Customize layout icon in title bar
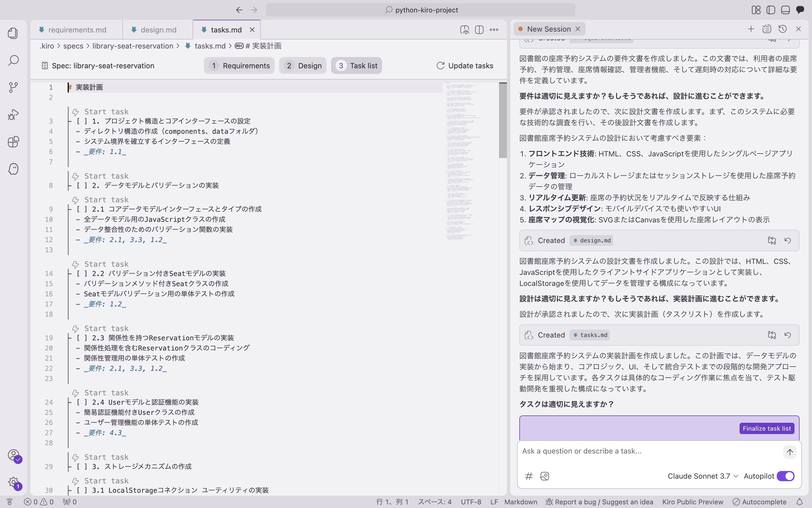Viewport: 812px width, 508px height. pyautogui.click(x=756, y=10)
